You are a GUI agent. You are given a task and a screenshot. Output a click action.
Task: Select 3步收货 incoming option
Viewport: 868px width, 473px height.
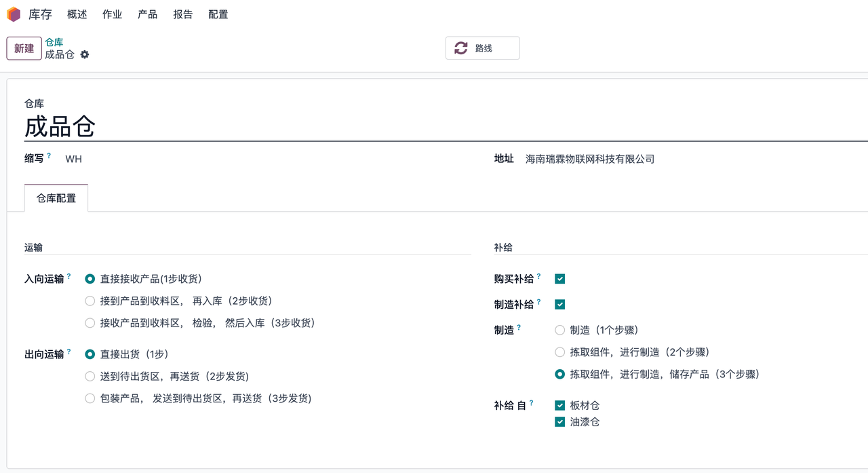pyautogui.click(x=90, y=323)
